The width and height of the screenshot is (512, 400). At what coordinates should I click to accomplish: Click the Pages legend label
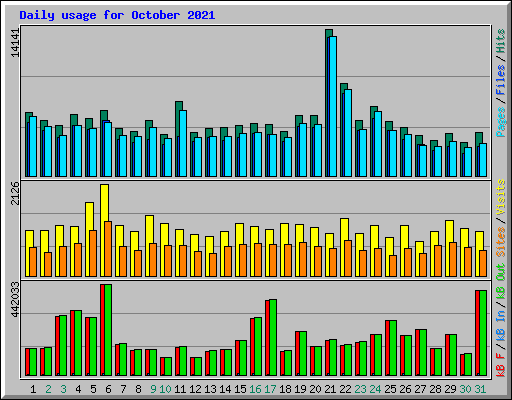pyautogui.click(x=501, y=122)
